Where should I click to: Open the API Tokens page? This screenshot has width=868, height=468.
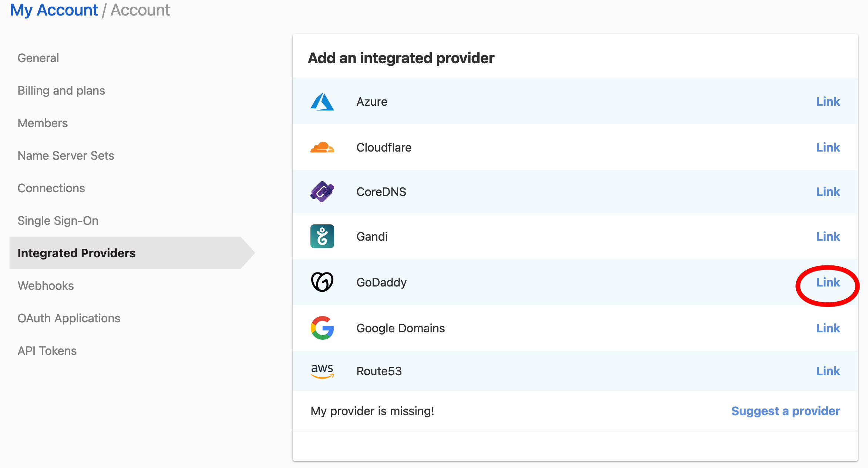[x=47, y=350]
